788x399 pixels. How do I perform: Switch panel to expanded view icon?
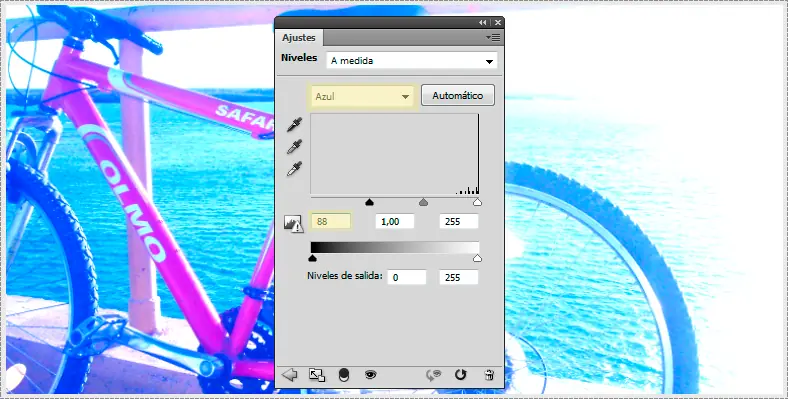click(x=317, y=375)
